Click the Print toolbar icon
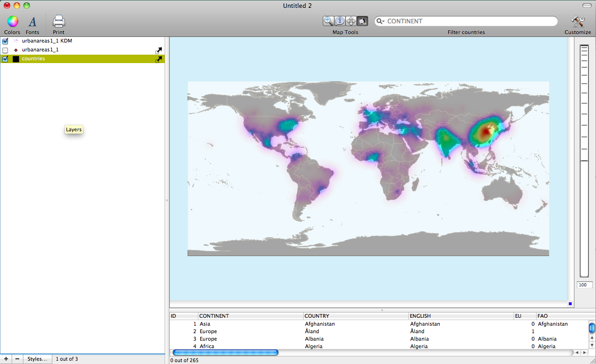Viewport: 596px width, 364px height. [x=58, y=21]
